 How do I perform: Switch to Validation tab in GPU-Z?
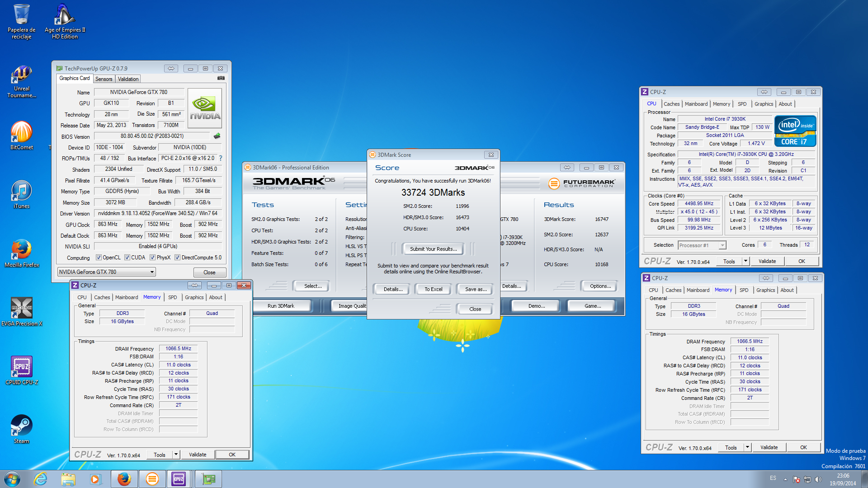128,79
